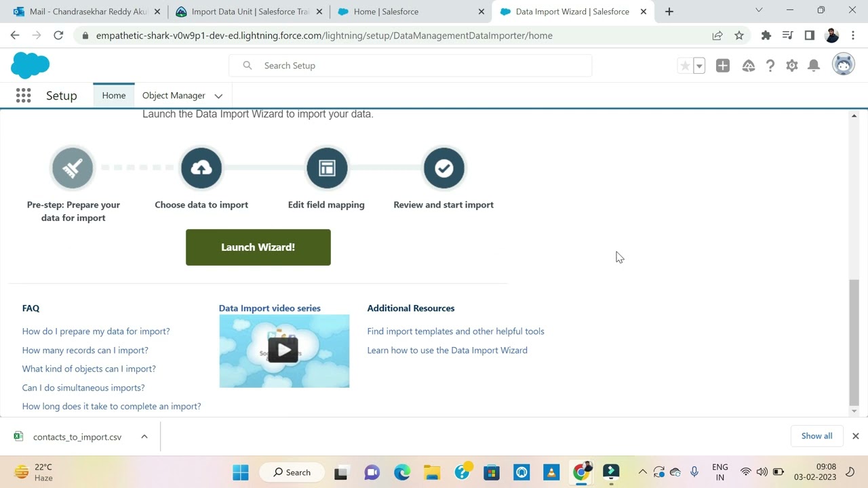Expand the Object Manager dropdown chevron

218,96
